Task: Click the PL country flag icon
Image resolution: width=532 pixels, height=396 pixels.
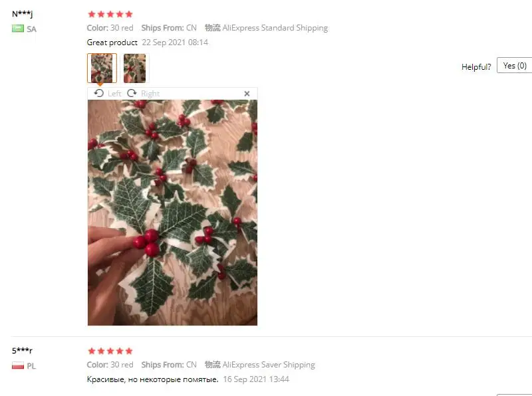Action: coord(18,365)
